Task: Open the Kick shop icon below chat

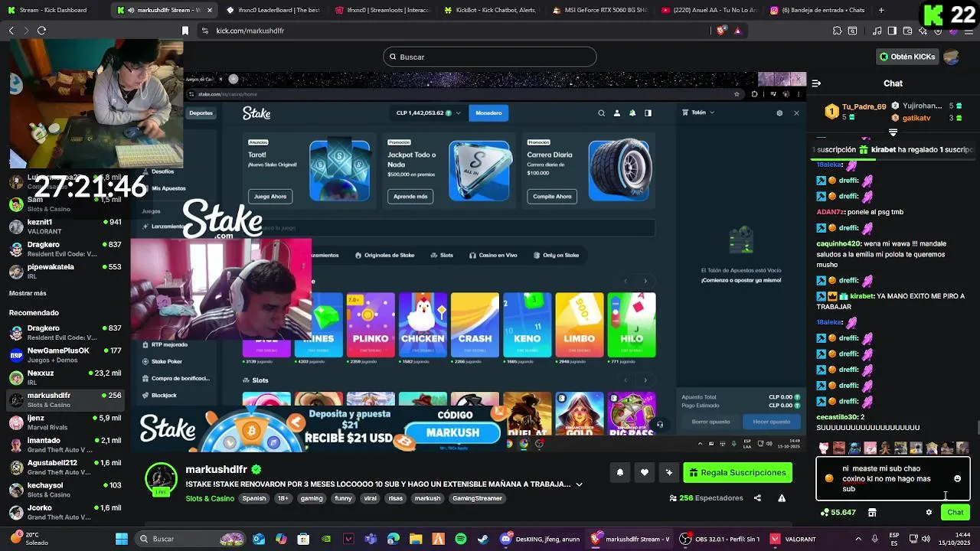Action: 872,512
